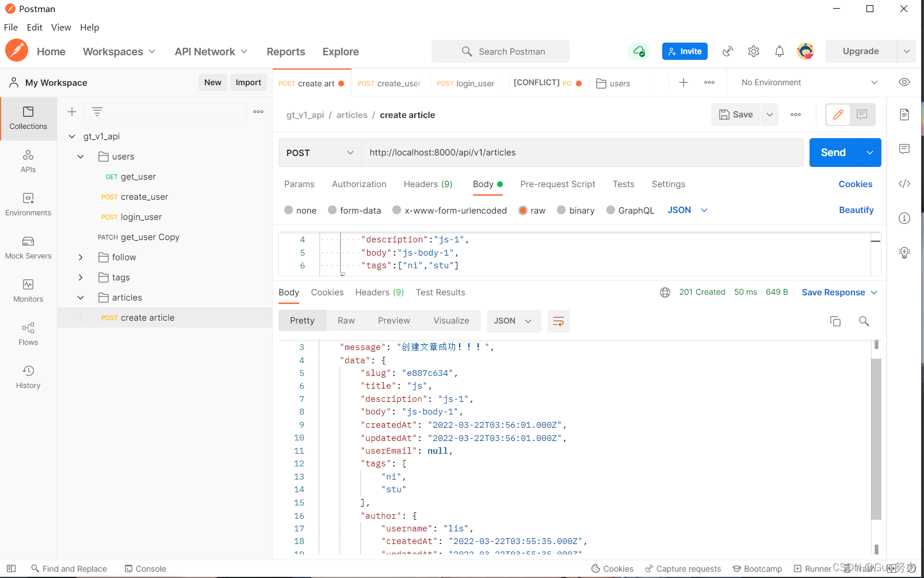Collapse the gt_v1_api collection

click(x=72, y=136)
